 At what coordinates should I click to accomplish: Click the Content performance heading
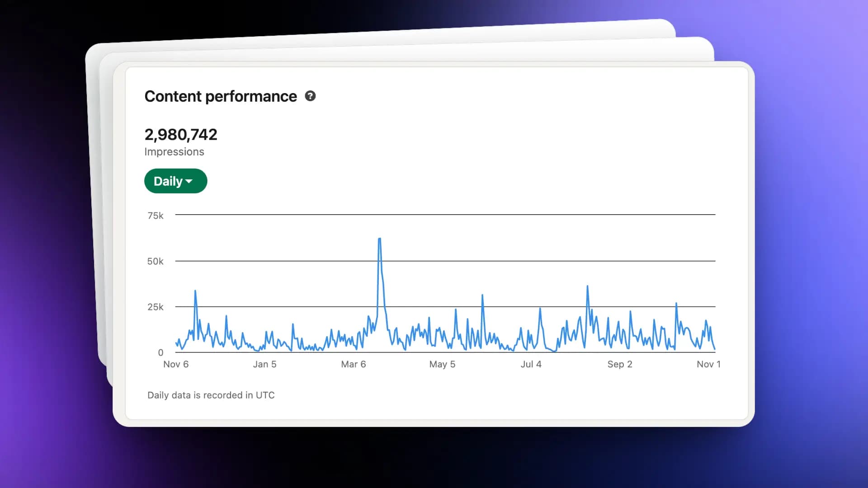coord(221,96)
